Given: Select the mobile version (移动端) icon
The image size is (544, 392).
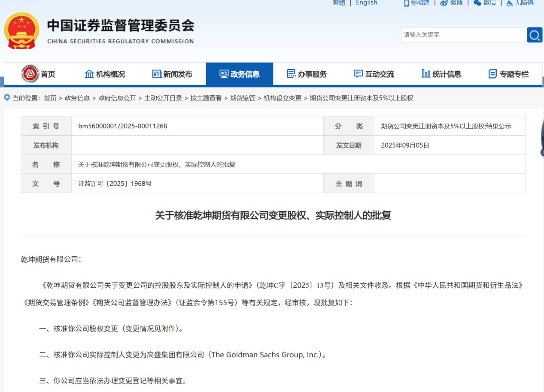Looking at the screenshot, I should pos(405,3).
